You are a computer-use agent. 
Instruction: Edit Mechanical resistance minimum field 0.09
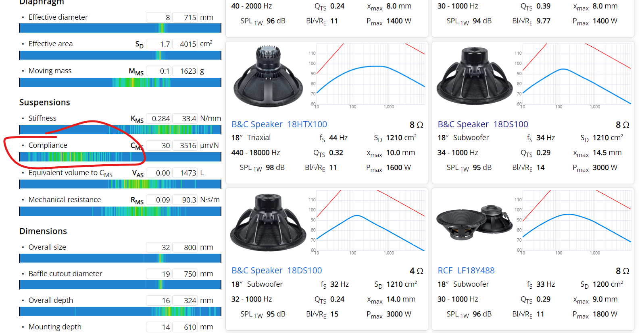coord(158,200)
